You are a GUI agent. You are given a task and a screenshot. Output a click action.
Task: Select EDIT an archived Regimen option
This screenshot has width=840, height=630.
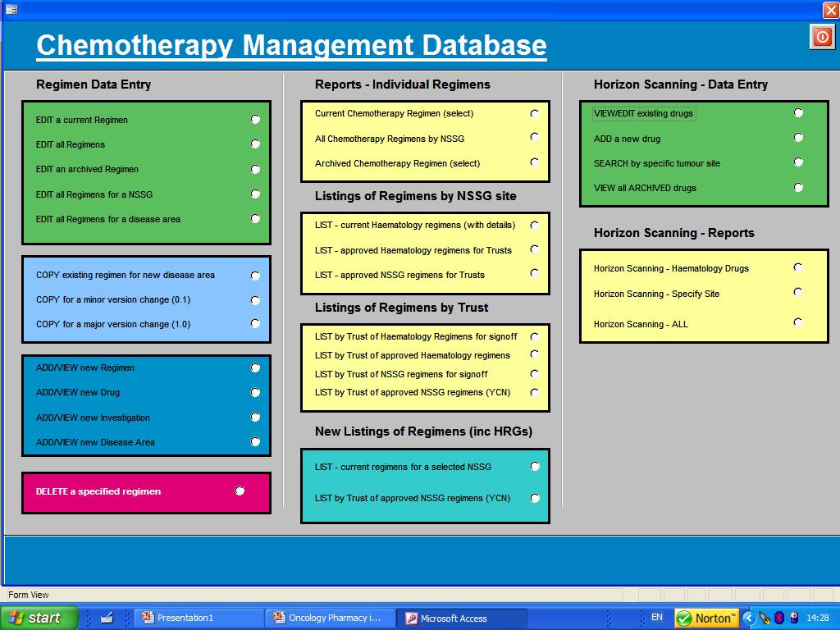coord(256,169)
